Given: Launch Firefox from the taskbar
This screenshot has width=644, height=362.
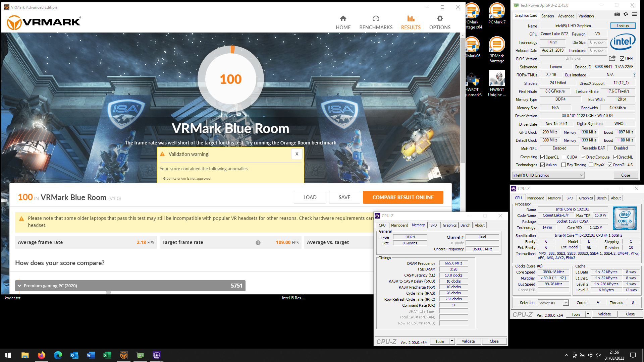Looking at the screenshot, I should [41, 355].
